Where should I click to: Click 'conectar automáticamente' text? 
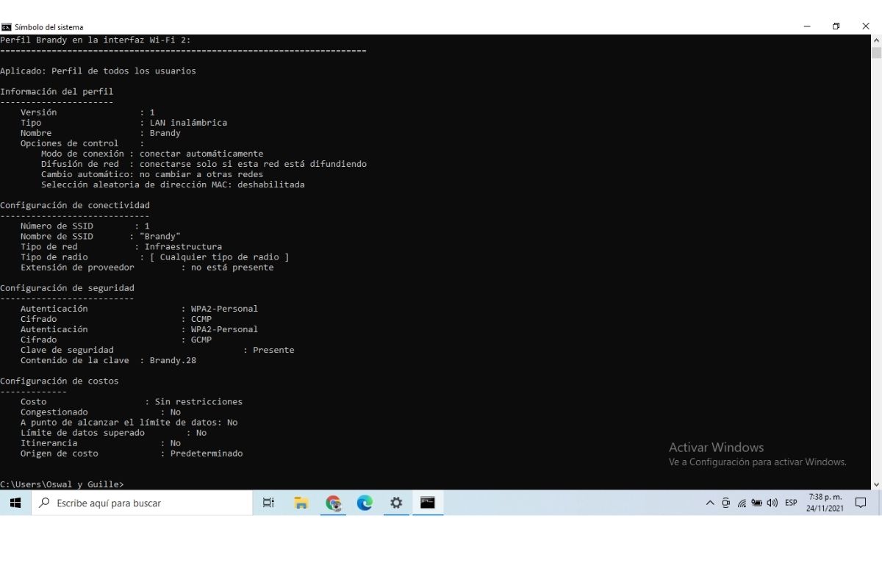(x=201, y=154)
